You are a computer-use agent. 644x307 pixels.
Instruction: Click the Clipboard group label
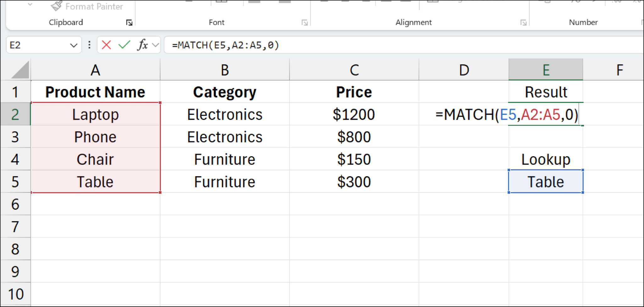[66, 22]
